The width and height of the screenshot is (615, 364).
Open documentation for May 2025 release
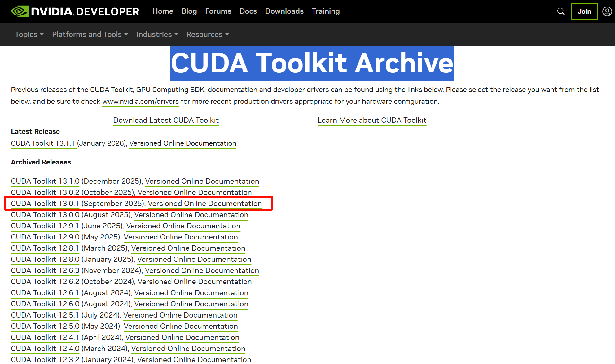181,237
